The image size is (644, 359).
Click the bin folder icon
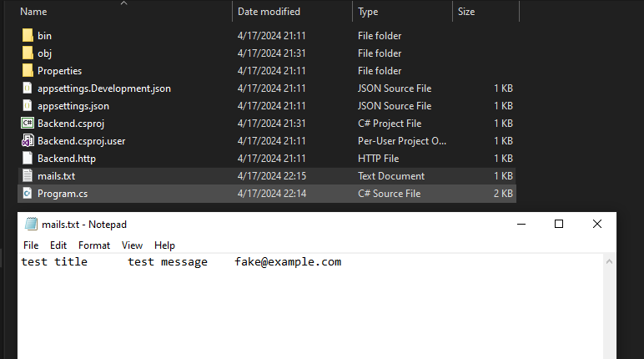click(28, 36)
